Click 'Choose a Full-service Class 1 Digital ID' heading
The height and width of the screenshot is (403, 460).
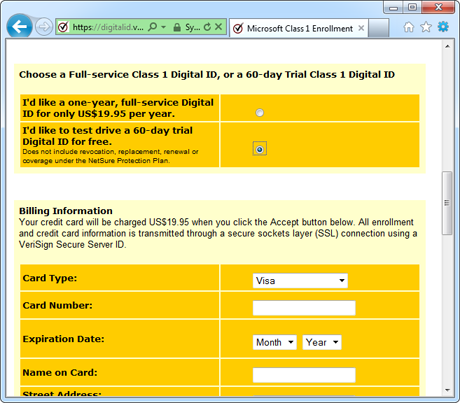click(207, 75)
